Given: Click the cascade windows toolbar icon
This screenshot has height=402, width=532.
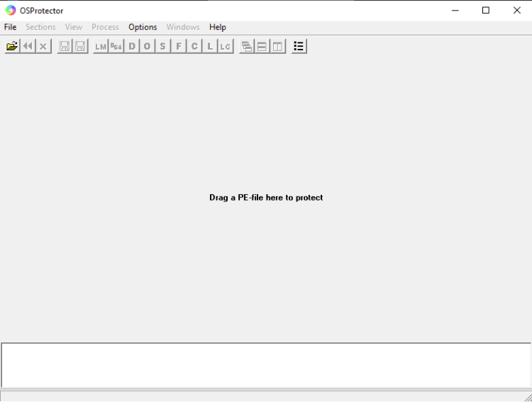Looking at the screenshot, I should coord(247,46).
